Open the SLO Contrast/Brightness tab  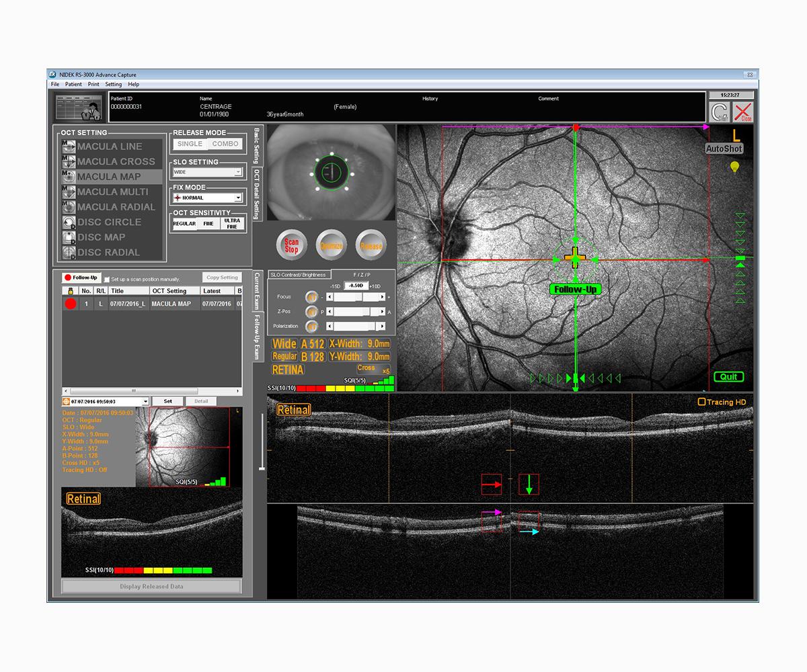tap(299, 275)
